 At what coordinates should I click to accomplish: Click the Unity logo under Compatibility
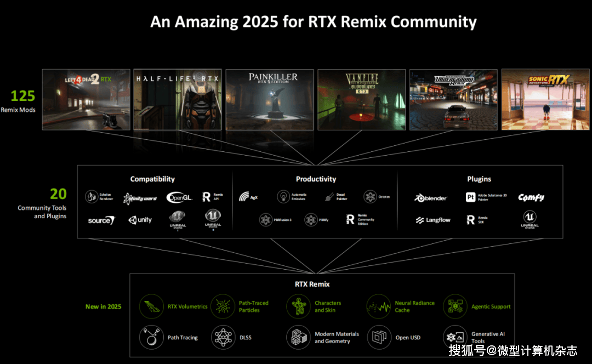pos(140,220)
